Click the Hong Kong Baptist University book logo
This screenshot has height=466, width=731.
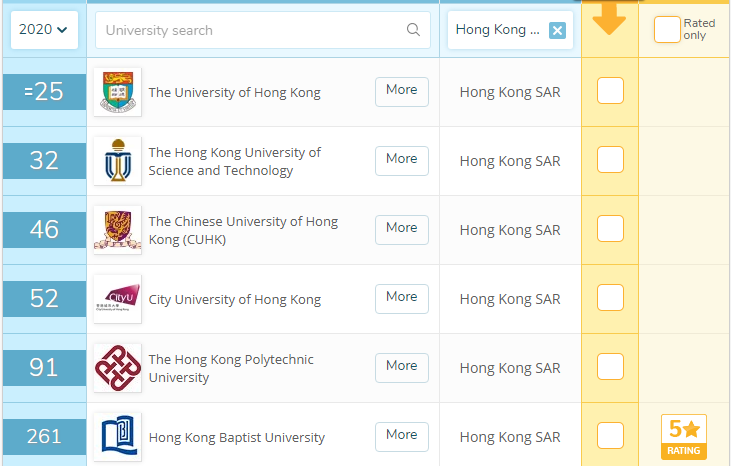117,437
